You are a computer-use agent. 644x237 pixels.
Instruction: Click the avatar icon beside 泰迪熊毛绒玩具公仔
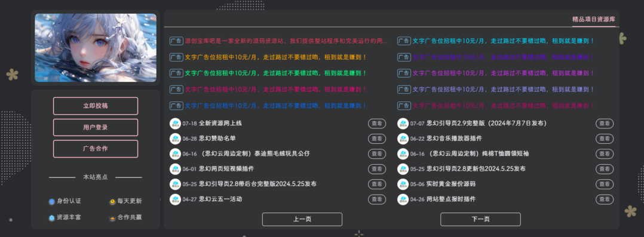pos(176,154)
